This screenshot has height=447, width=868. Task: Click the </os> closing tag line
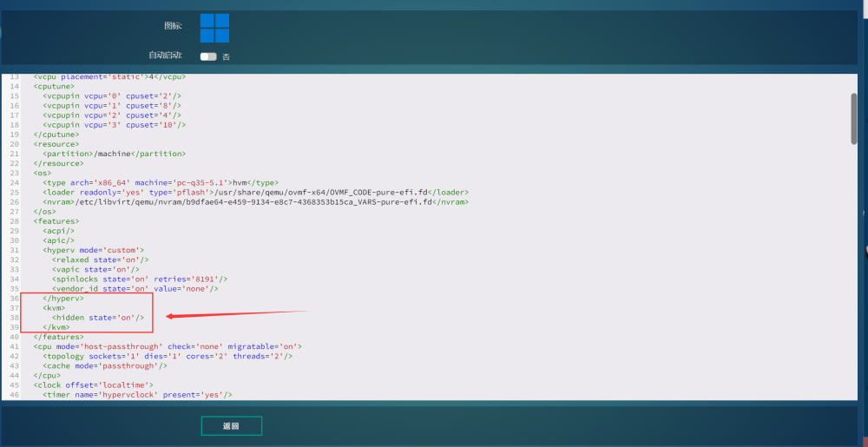tap(45, 211)
